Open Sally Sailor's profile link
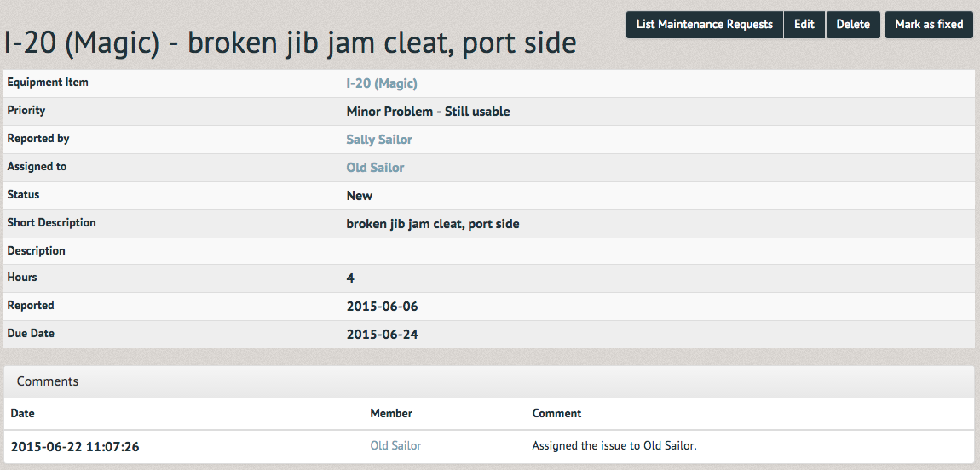The height and width of the screenshot is (470, 980). (379, 140)
